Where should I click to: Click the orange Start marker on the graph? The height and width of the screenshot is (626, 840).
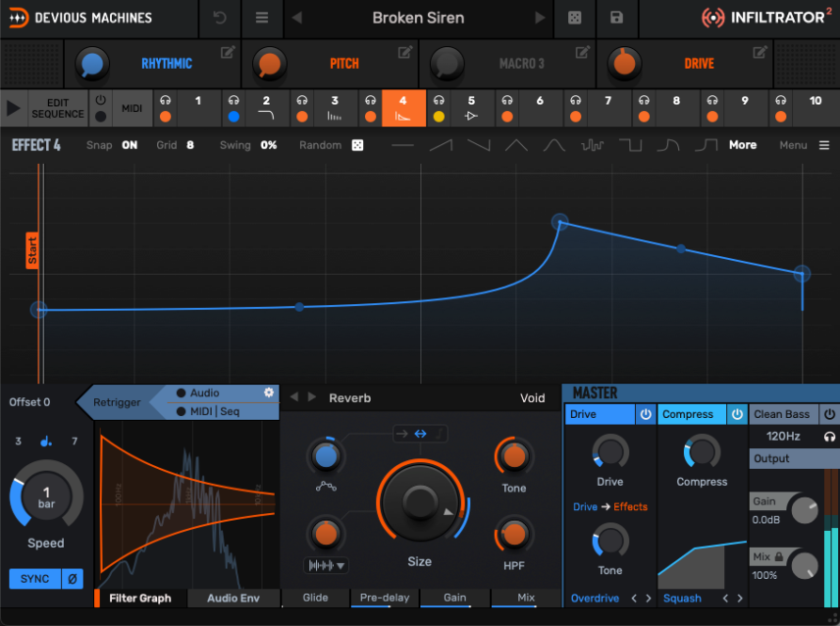point(32,250)
